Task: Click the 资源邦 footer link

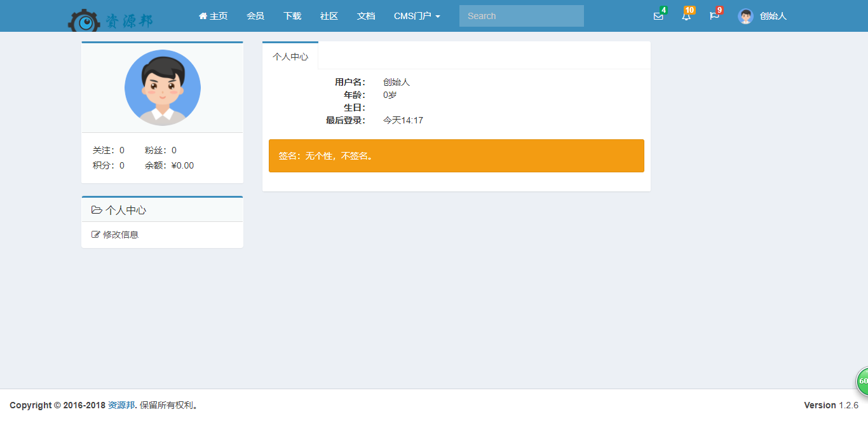Action: point(121,405)
